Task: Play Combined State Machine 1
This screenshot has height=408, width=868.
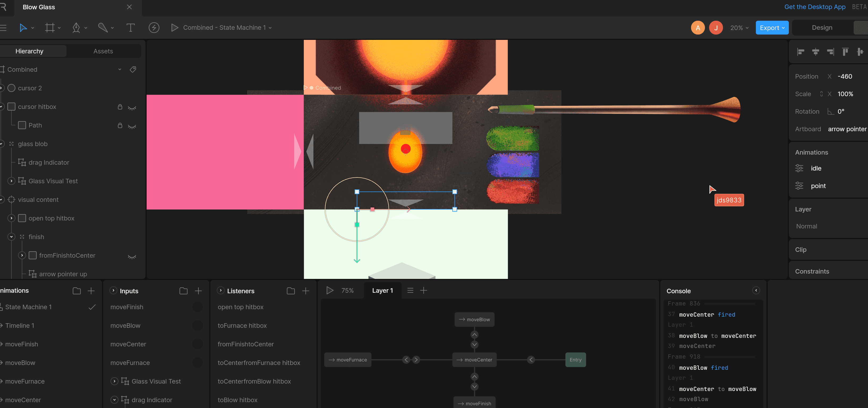Action: (x=175, y=28)
